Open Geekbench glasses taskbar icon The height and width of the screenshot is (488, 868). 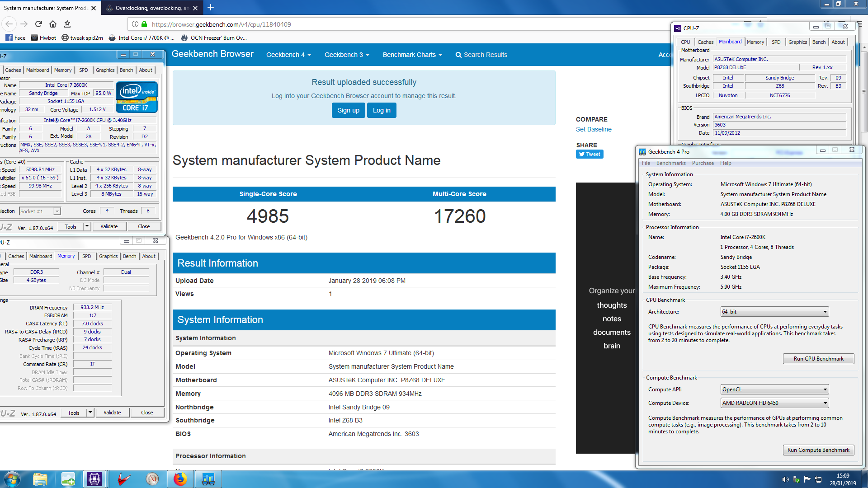208,479
